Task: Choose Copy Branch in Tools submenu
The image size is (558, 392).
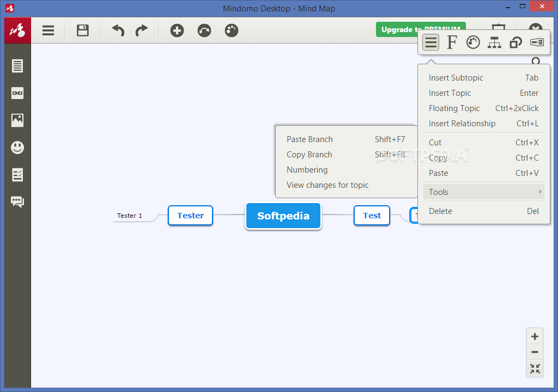Action: coord(346,155)
